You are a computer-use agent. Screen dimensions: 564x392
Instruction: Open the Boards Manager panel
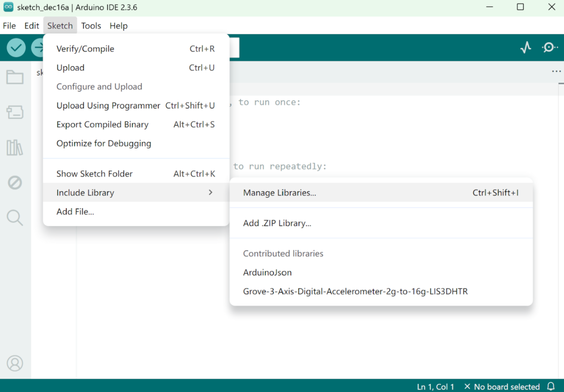pos(15,112)
